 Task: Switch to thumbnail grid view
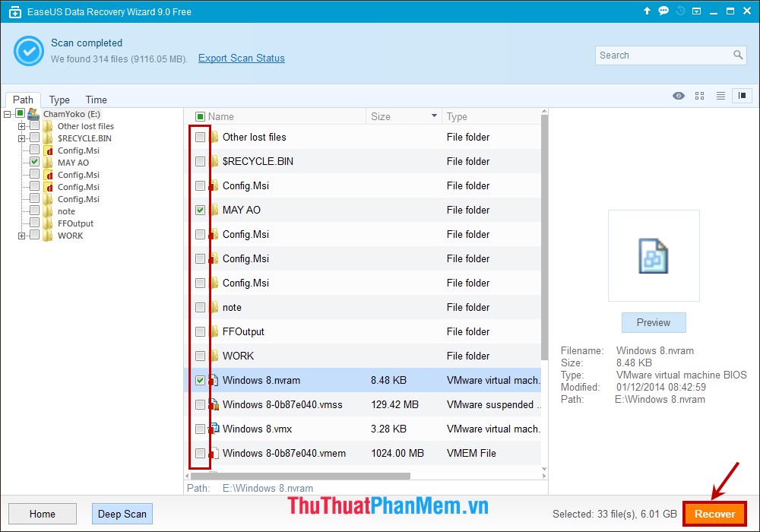[699, 96]
